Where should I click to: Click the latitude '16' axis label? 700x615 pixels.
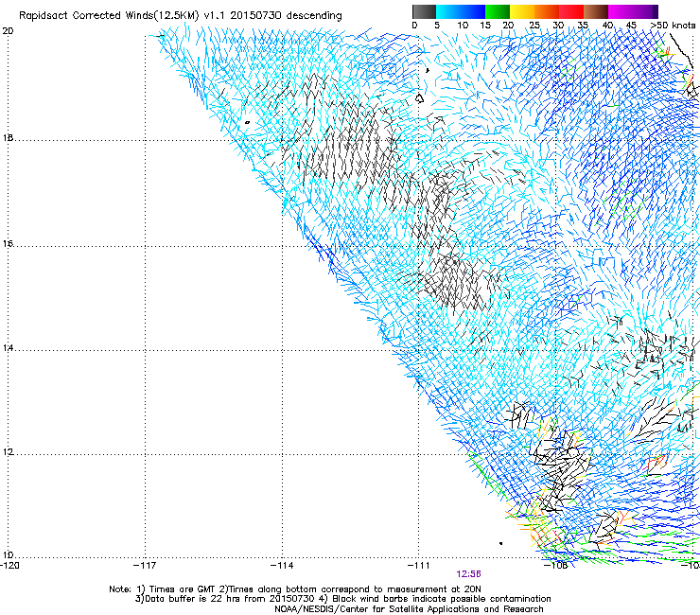click(8, 243)
